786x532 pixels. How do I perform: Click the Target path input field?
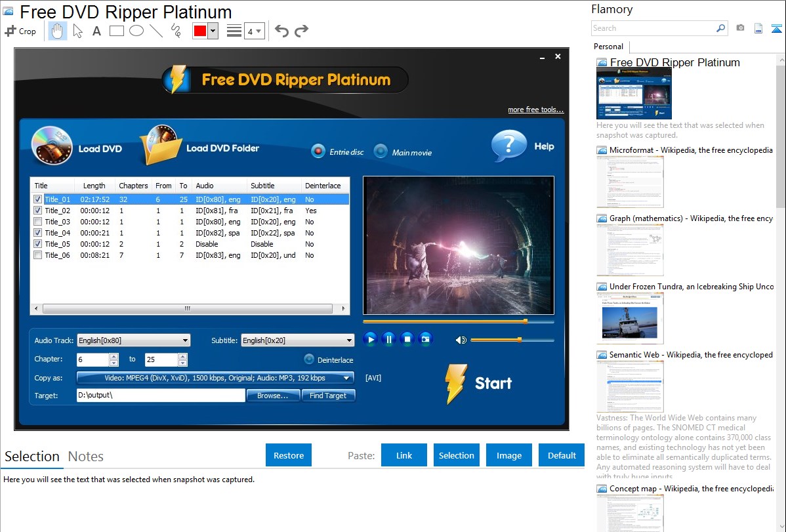coord(161,395)
